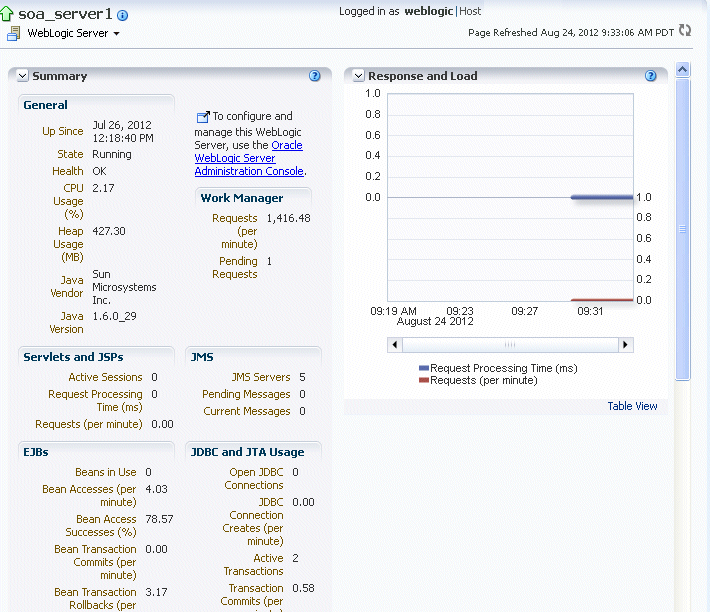Collapse the Response and Load panel

[358, 76]
